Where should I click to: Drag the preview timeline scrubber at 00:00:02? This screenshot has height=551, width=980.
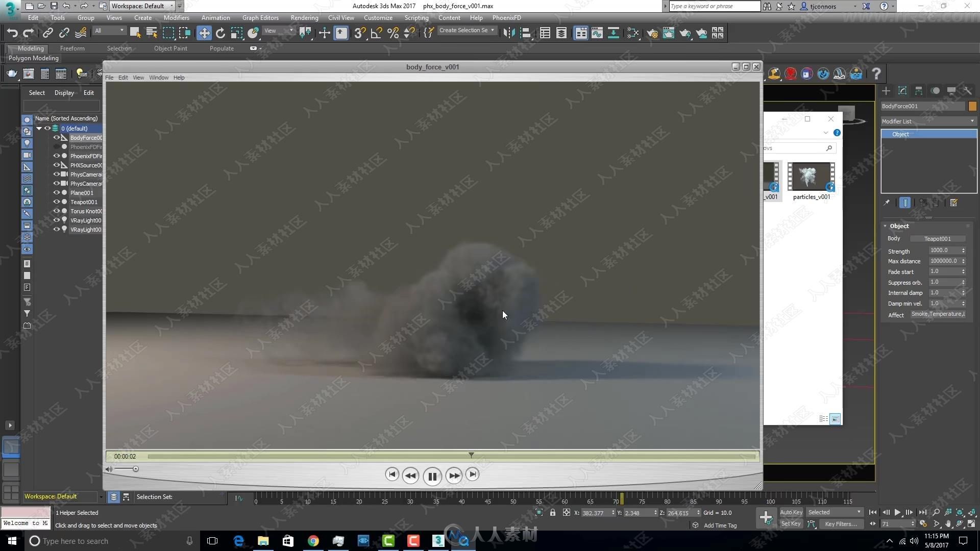click(471, 455)
